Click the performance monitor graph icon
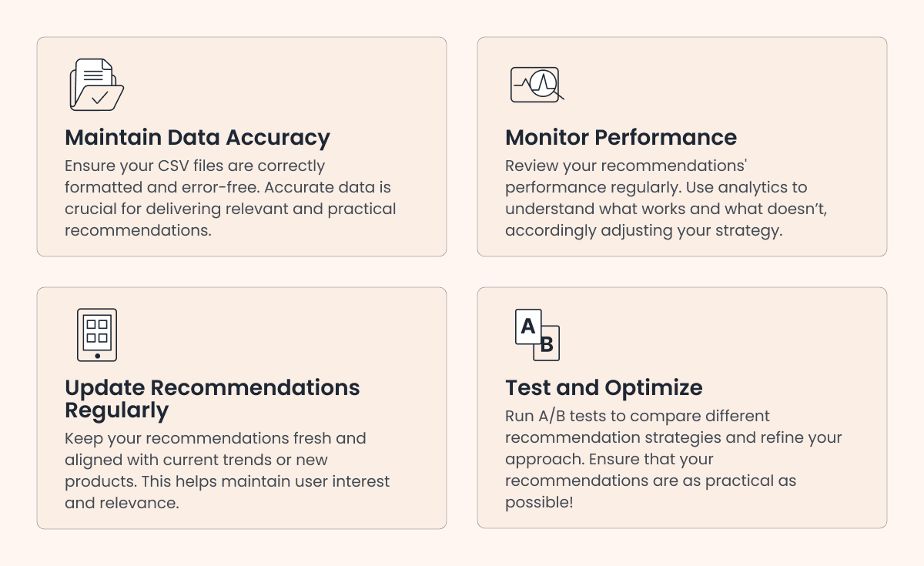This screenshot has height=566, width=924. pyautogui.click(x=534, y=84)
